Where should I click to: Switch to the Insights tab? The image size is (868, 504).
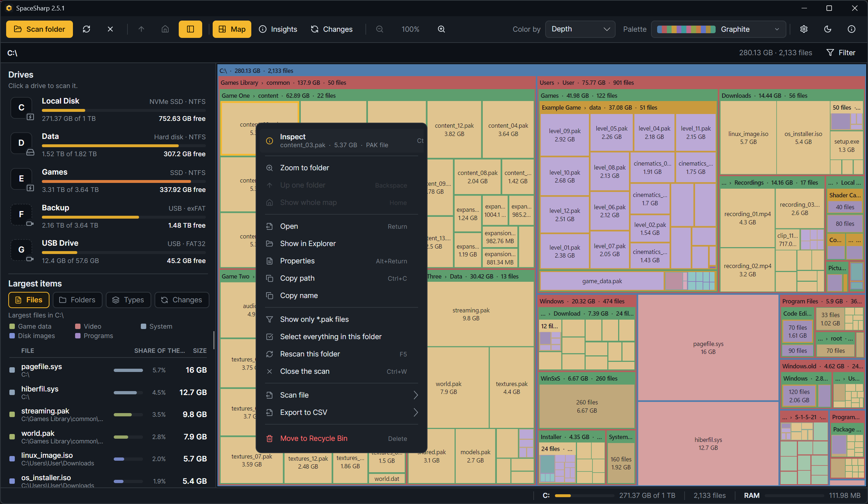278,29
